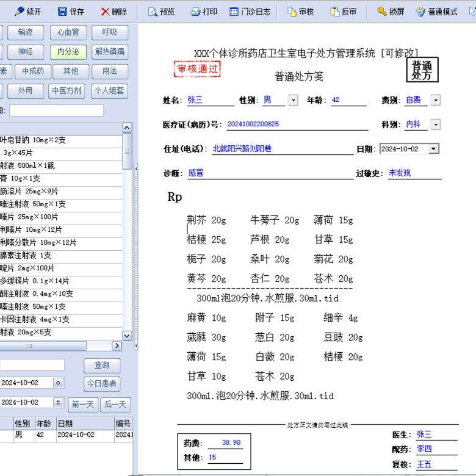The height and width of the screenshot is (476, 476).
Task: Open the 中医方剂 category
Action: 67,91
